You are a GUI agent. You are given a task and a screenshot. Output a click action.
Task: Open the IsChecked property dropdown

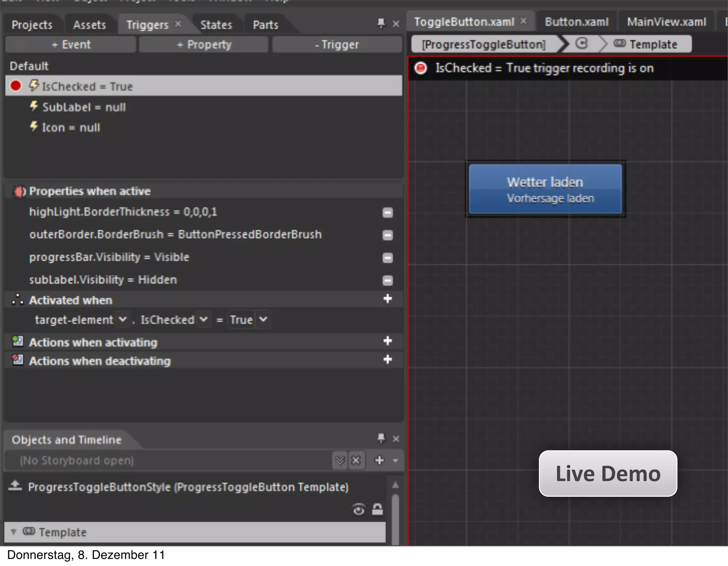tap(203, 319)
